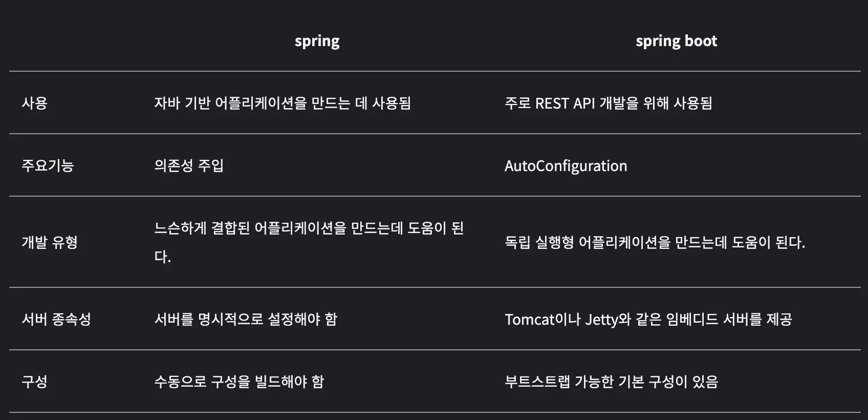
Task: Click cell starting '느슨하게 결합된 어플리케이션'
Action: [x=309, y=242]
